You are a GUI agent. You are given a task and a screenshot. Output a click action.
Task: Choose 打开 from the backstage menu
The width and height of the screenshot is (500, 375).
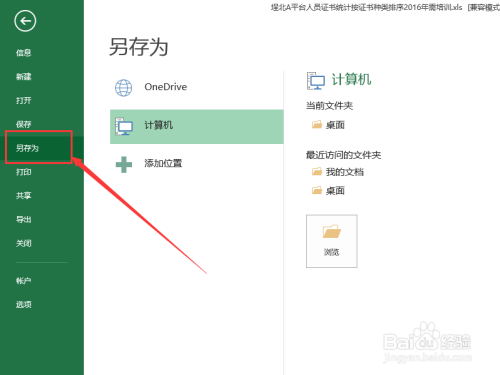pyautogui.click(x=24, y=100)
